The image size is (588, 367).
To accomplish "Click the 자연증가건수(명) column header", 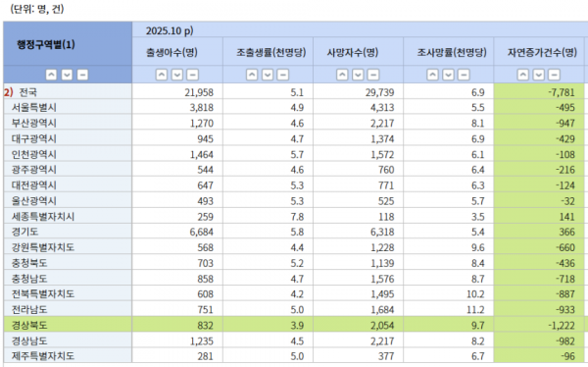I will tap(542, 52).
